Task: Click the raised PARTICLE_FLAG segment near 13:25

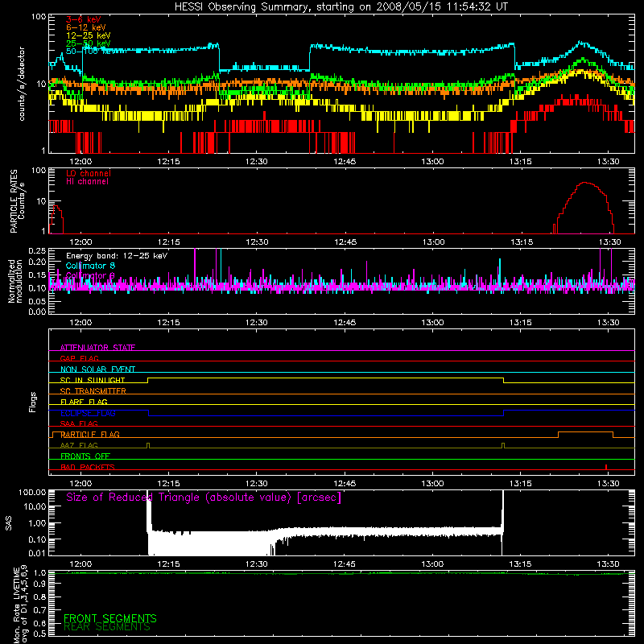Action: [x=585, y=432]
